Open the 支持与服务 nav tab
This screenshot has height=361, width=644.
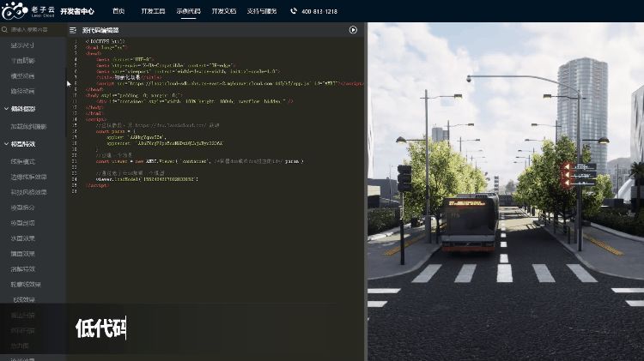coord(262,11)
